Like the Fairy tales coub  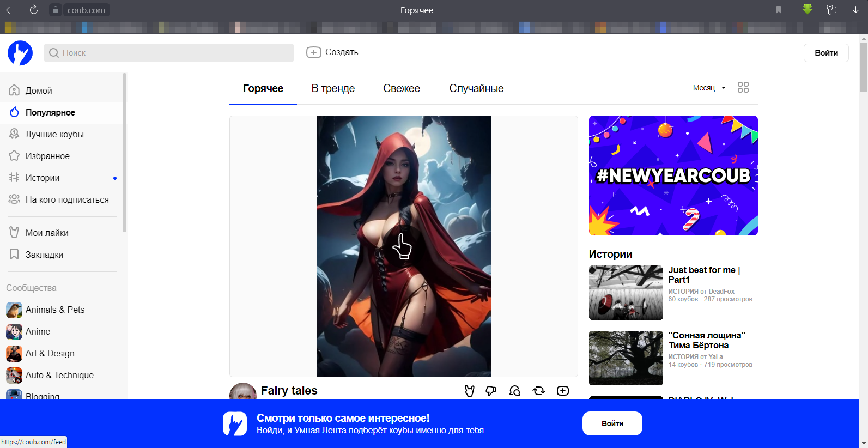469,391
